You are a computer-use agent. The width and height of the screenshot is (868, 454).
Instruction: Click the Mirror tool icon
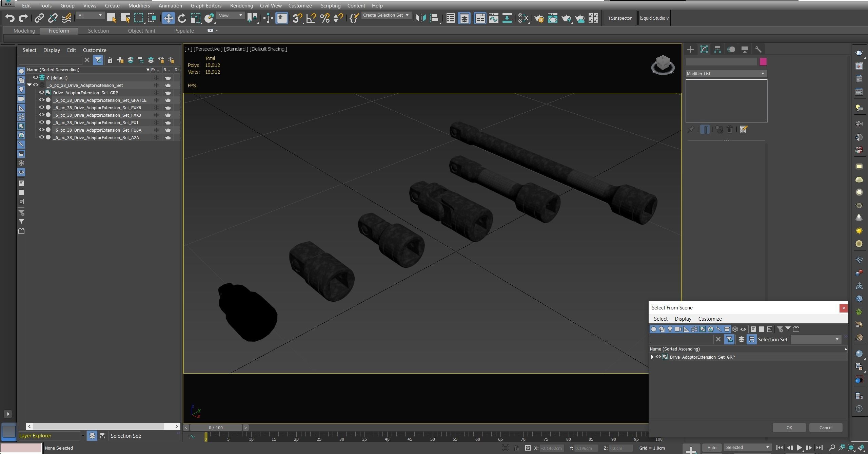tap(420, 18)
